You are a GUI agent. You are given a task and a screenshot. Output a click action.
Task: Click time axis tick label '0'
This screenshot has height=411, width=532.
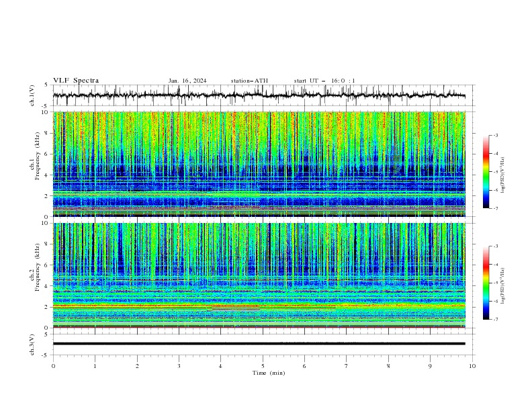[x=53, y=366]
